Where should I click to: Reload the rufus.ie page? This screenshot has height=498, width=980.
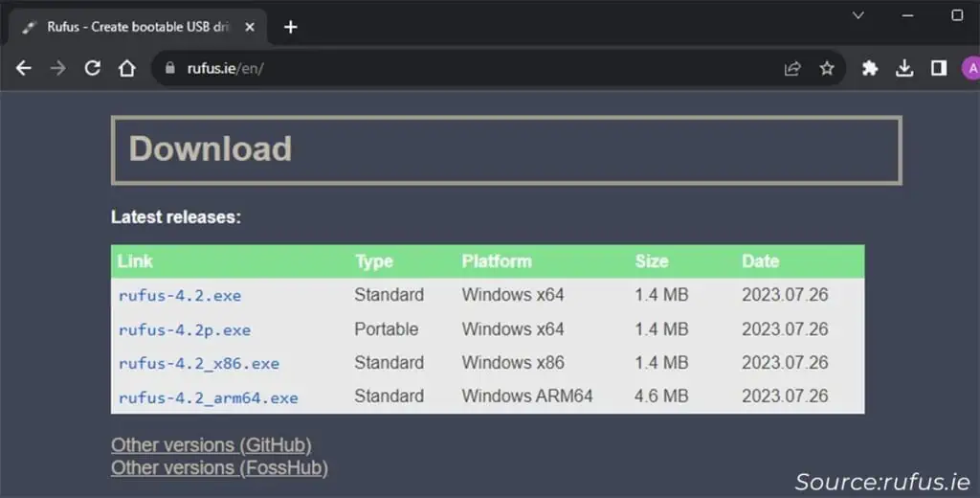tap(93, 68)
